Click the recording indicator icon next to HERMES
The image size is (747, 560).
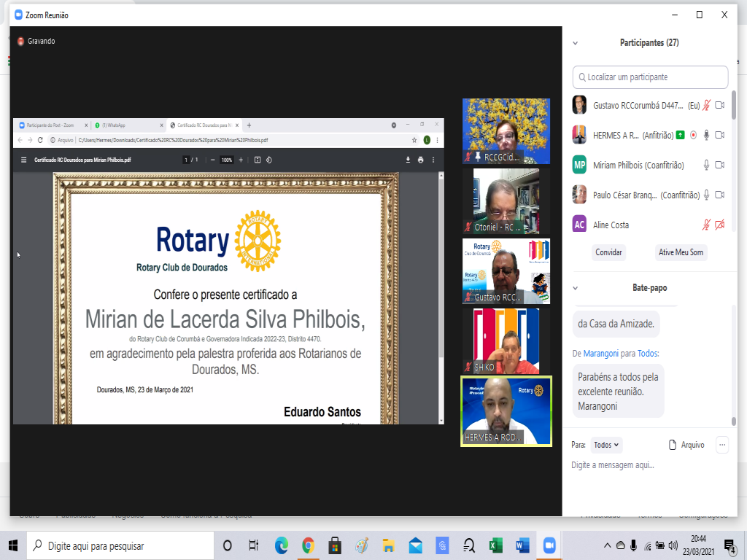point(693,135)
